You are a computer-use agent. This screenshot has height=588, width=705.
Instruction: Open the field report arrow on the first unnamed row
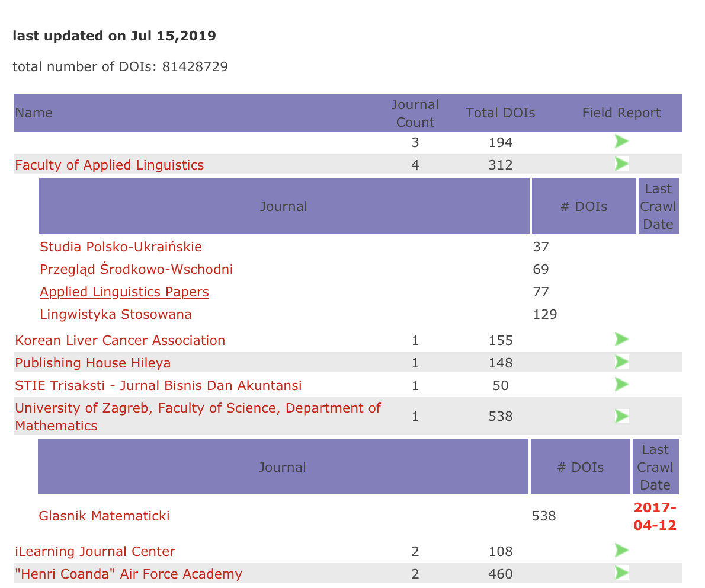coord(621,141)
